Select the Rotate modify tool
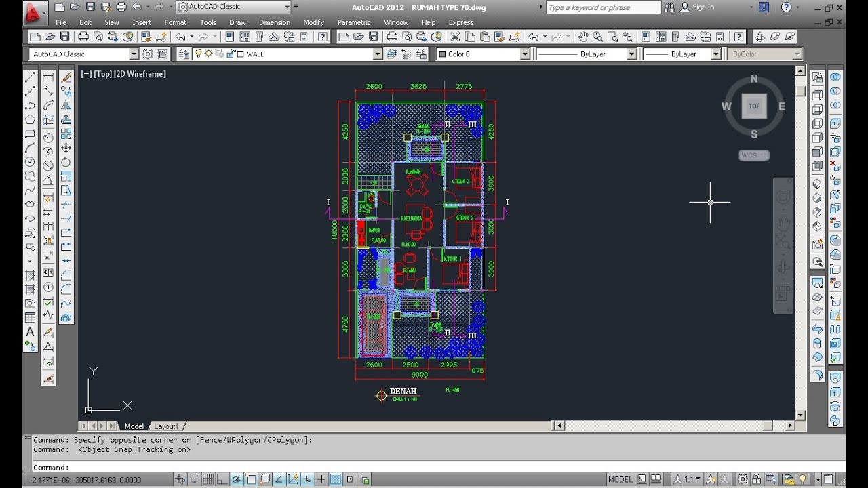Viewport: 868px width, 488px height. click(66, 162)
